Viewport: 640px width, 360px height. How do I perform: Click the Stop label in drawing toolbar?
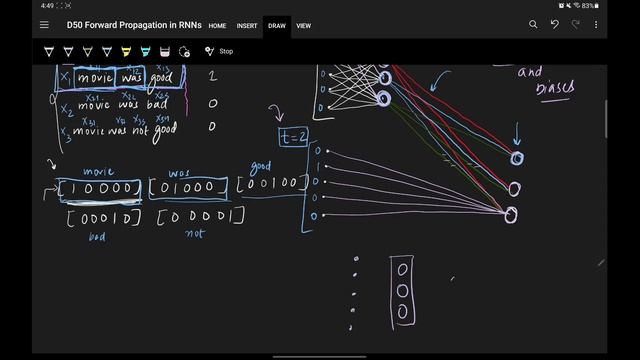[226, 51]
